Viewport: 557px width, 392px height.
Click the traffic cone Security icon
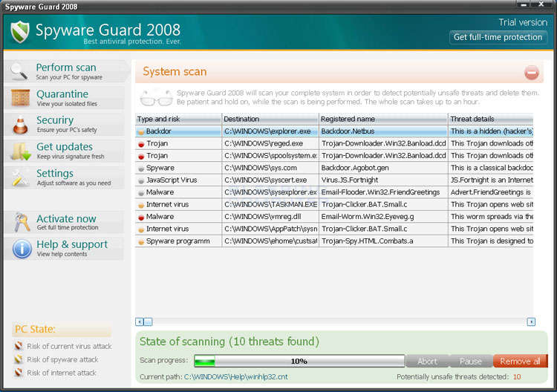20,125
